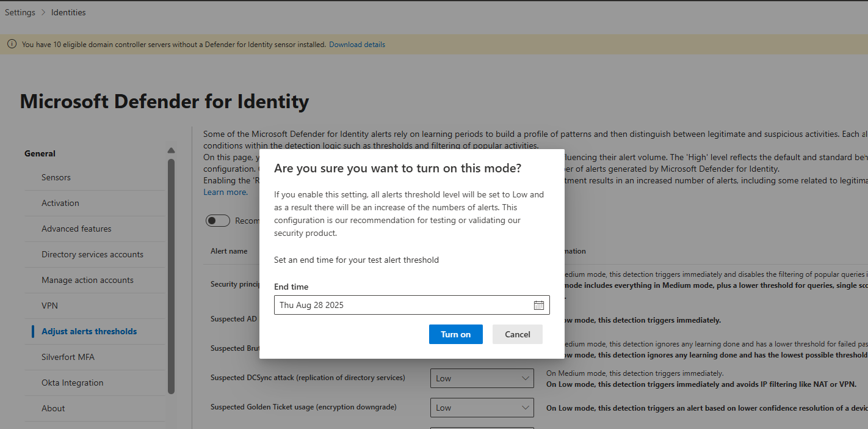
Task: Toggle the Recommended test mode switch
Action: pos(218,221)
